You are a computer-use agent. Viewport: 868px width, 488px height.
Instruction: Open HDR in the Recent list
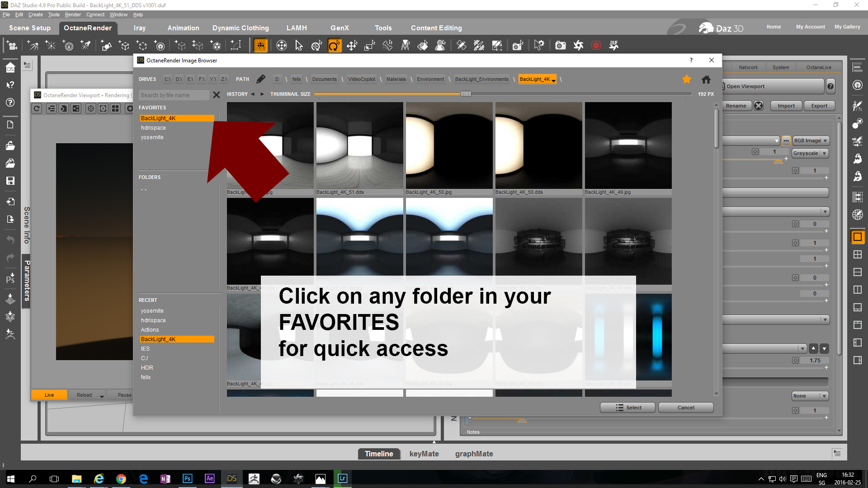pos(147,368)
